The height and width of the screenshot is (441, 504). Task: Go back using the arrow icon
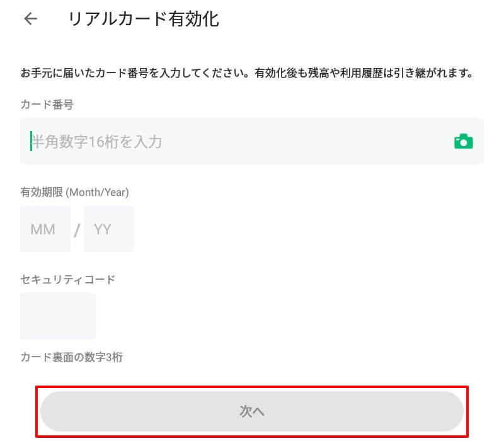31,19
